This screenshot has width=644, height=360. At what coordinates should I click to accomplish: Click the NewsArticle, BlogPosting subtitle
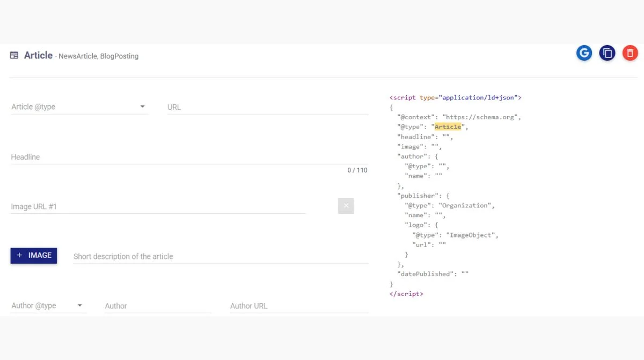pos(99,56)
